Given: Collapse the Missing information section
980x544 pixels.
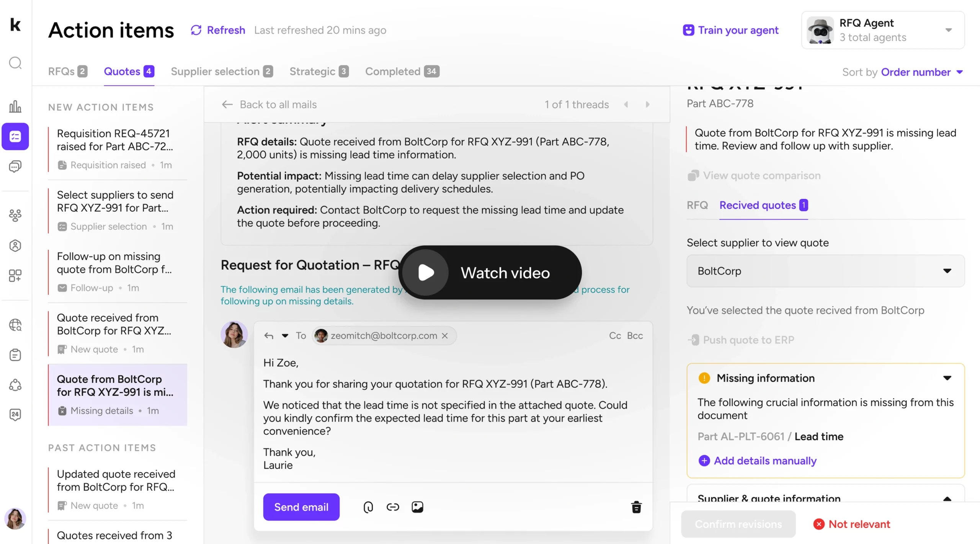Looking at the screenshot, I should point(947,378).
